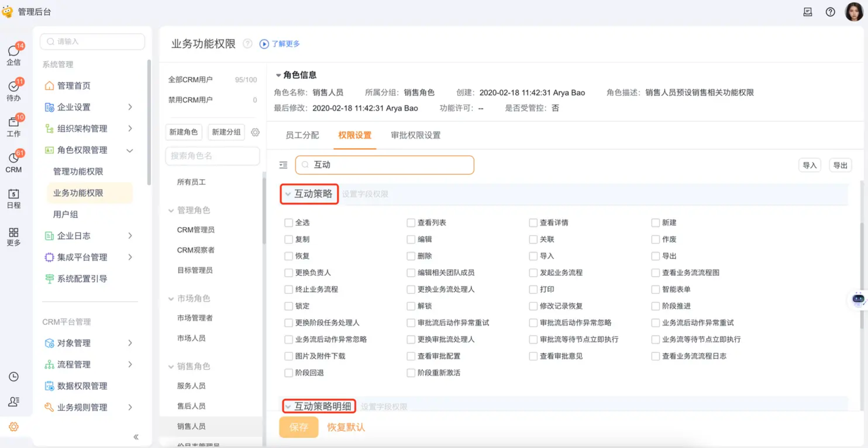Screen dimensions: 868x448
Task: Tick the 更换负责人 checkbox
Action: pyautogui.click(x=288, y=273)
